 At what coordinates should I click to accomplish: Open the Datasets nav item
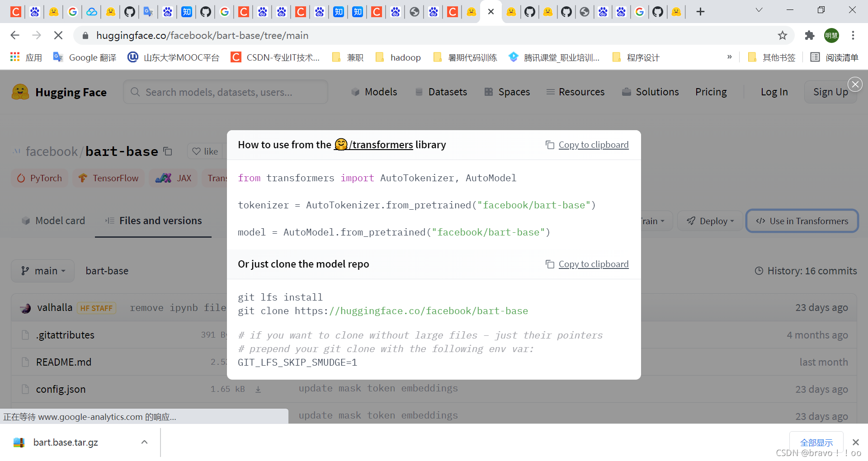click(x=441, y=92)
